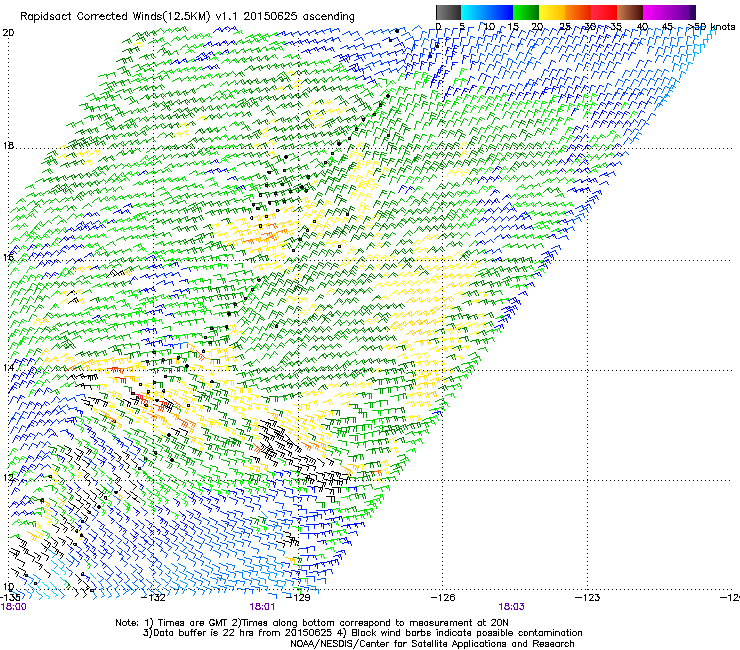Click the legend tick label '40'
The height and width of the screenshot is (650, 740).
pyautogui.click(x=642, y=27)
